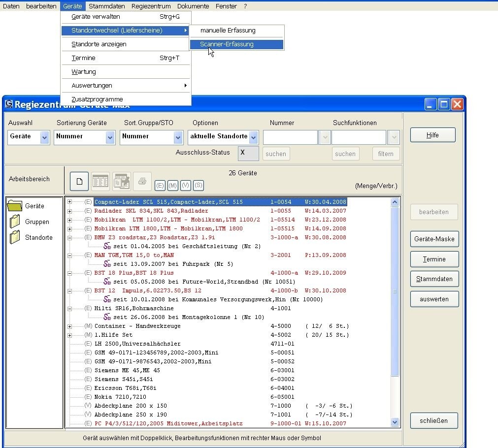Select the Ericsson T68i,T68i row
Viewport: 498px width, 448px height.
195,388
